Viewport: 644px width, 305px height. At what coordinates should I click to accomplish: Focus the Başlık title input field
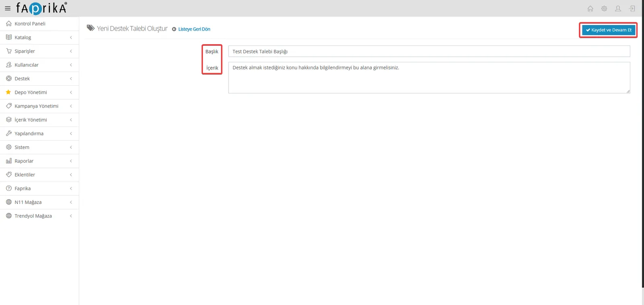pyautogui.click(x=429, y=51)
